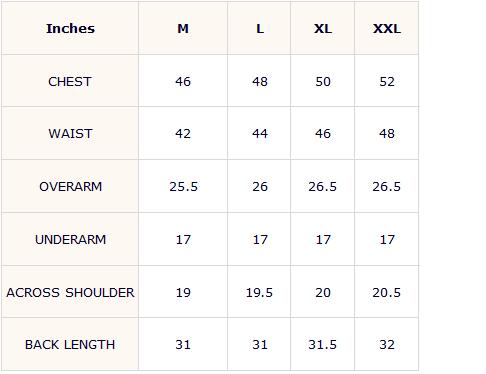Click the WAIST row label
Screen dimensions: 486x374
point(70,134)
